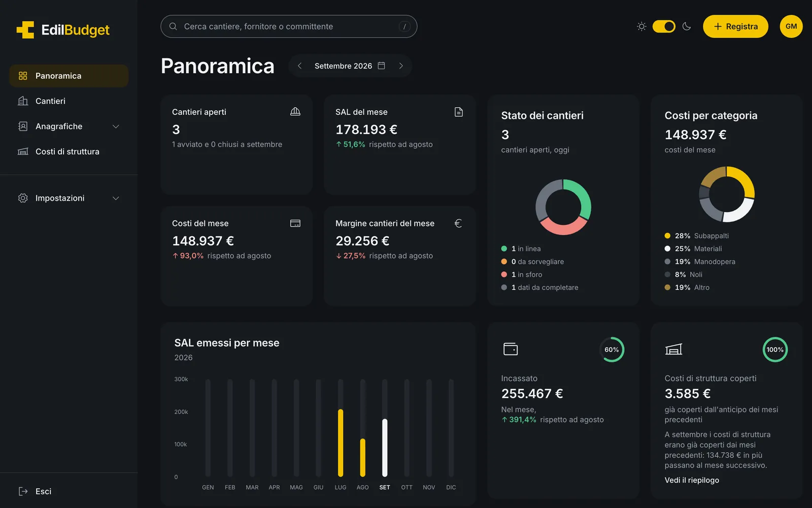Click the euro icon on Margine cantieri card
This screenshot has height=508, width=812.
point(458,224)
